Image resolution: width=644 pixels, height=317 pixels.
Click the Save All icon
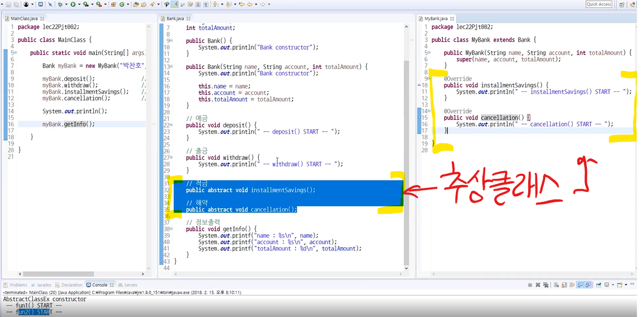[16, 5]
